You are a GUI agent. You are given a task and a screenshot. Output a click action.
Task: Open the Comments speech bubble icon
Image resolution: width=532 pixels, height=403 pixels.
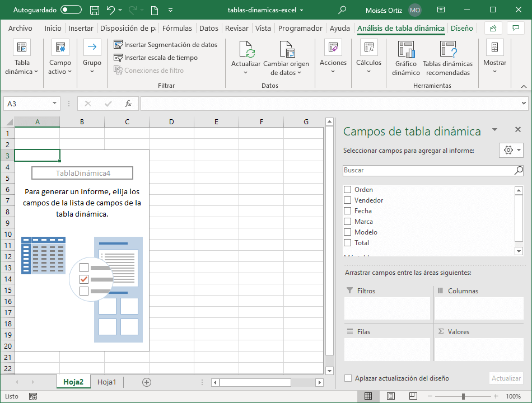tap(516, 28)
